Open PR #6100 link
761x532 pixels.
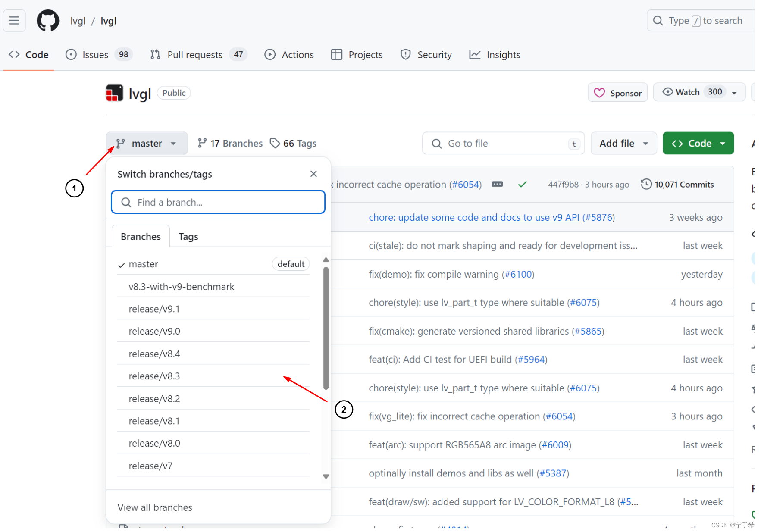pyautogui.click(x=518, y=274)
